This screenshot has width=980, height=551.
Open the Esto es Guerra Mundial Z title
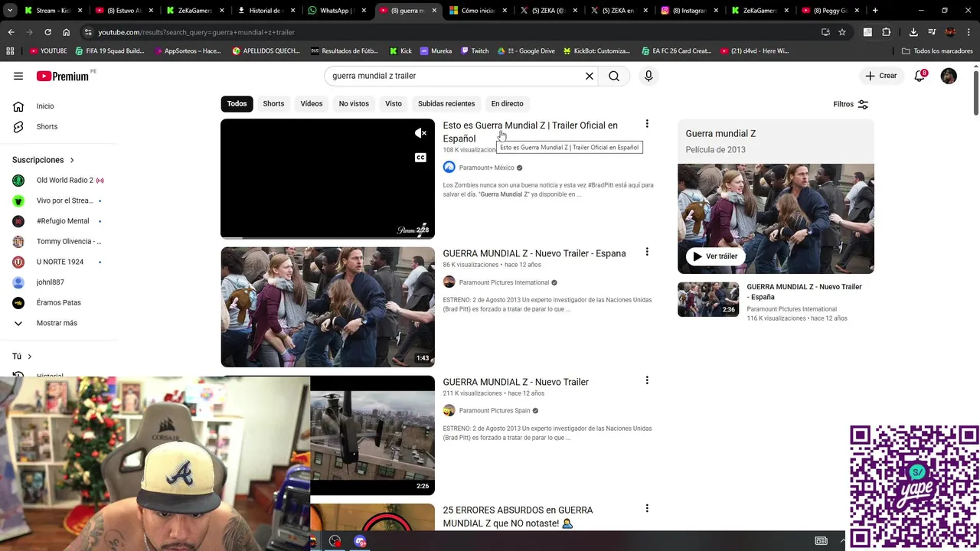point(530,132)
